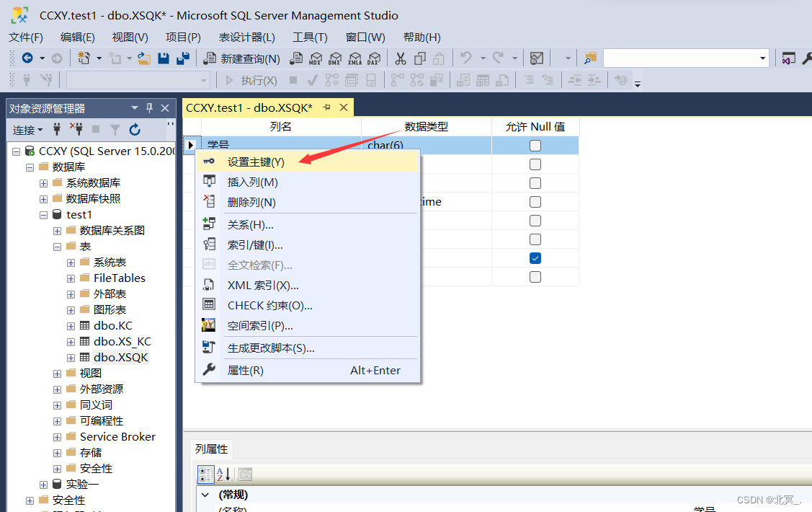Click the navigate Back toolbar icon
Viewport: 812px width, 512px height.
[27, 58]
